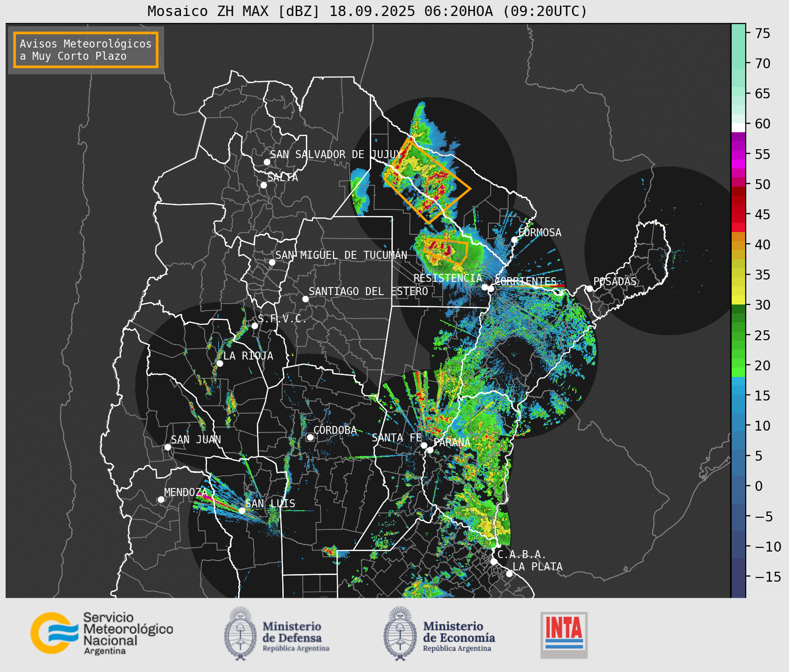Click the −15 dBZ tick label on scale
The height and width of the screenshot is (672, 789).
click(768, 577)
